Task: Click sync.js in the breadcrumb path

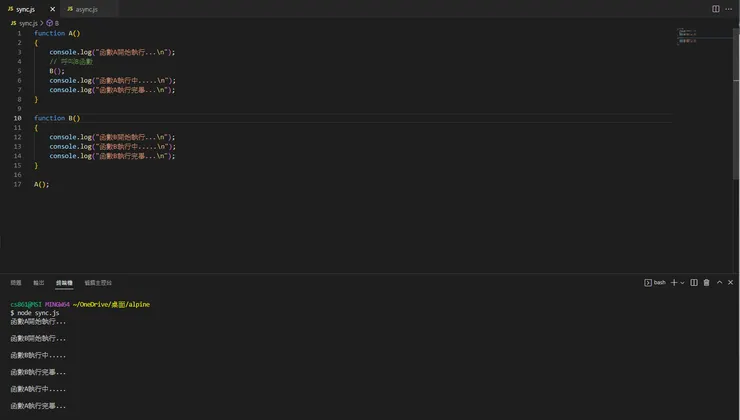Action: point(27,22)
